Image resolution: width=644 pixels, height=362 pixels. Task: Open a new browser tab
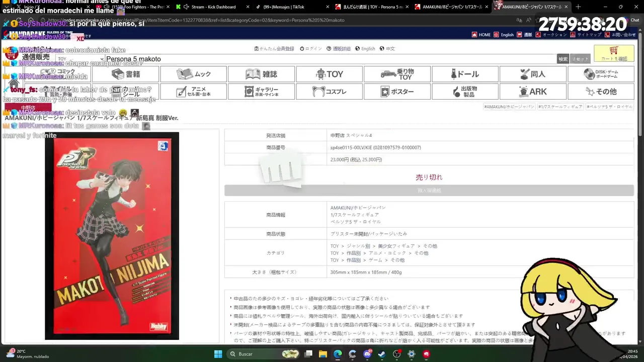coord(578,7)
